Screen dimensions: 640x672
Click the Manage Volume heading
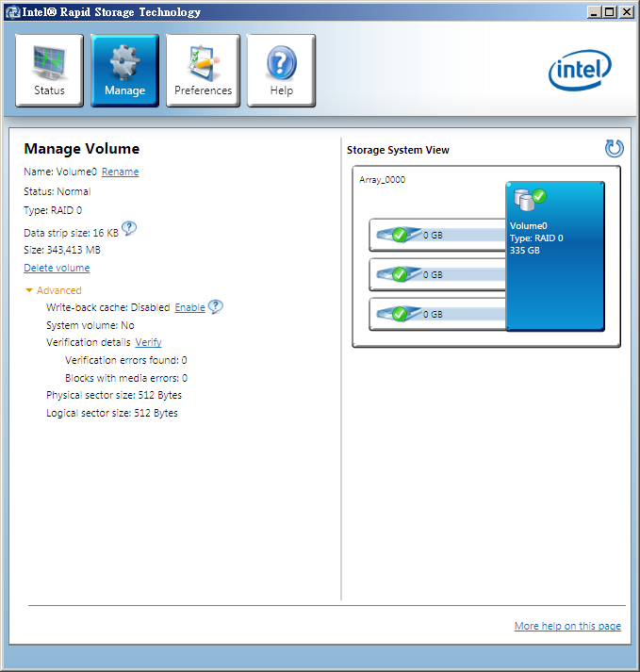tap(82, 149)
